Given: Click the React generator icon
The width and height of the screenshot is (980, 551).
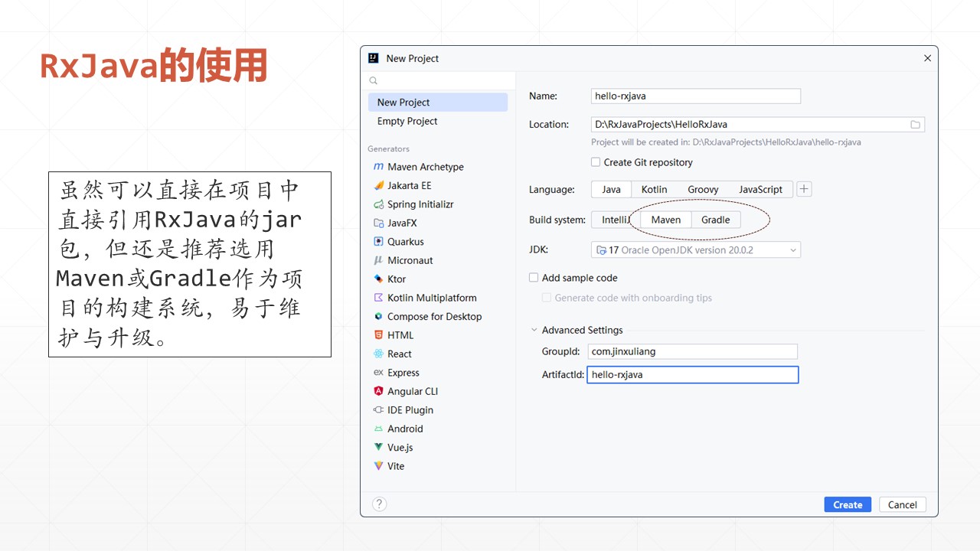Looking at the screenshot, I should pyautogui.click(x=378, y=354).
